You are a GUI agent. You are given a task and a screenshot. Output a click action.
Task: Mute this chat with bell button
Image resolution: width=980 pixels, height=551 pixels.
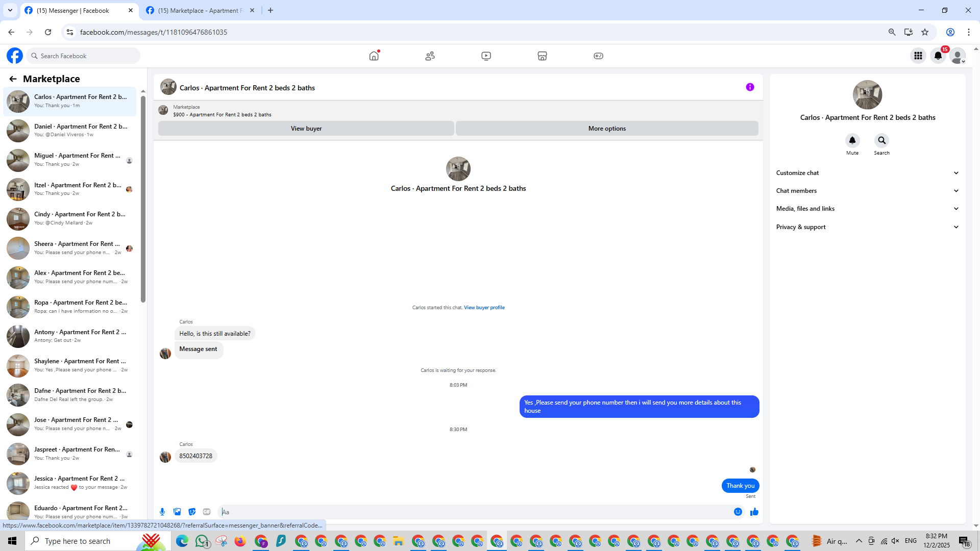coord(852,140)
